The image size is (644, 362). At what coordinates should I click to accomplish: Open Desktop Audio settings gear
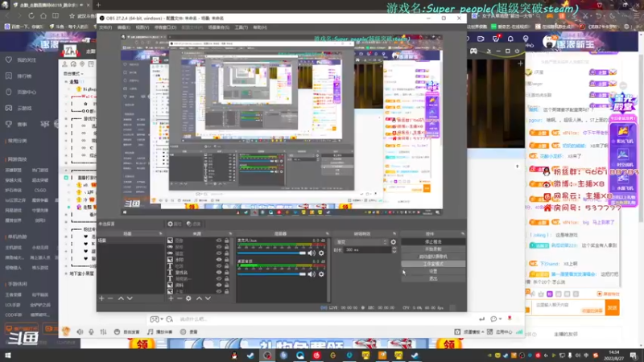321,274
